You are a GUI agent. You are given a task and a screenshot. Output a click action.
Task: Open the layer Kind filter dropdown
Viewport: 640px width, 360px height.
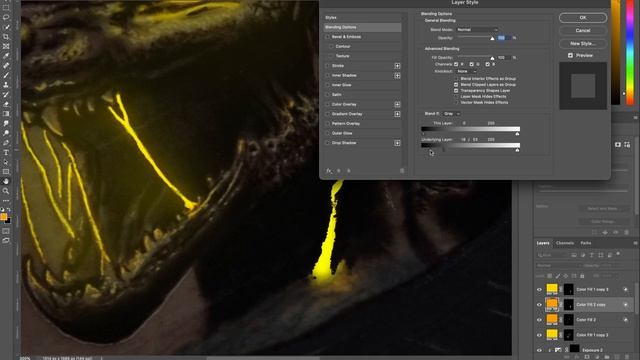tap(552, 255)
